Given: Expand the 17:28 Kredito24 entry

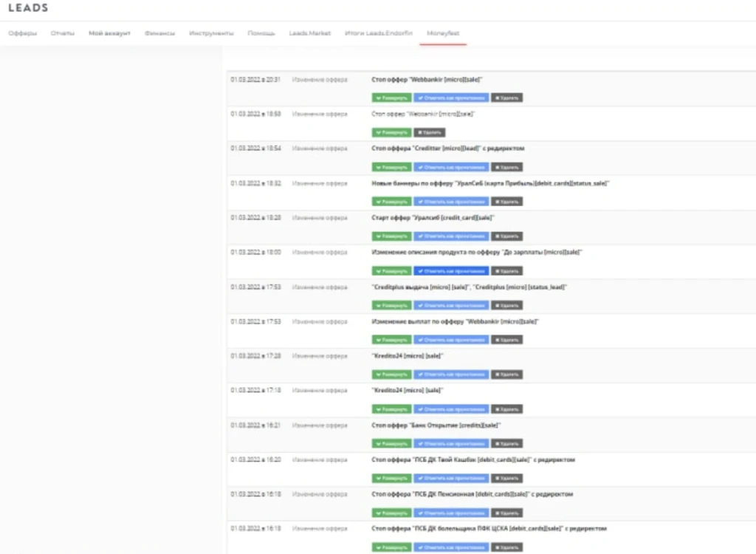Looking at the screenshot, I should click(x=391, y=374).
